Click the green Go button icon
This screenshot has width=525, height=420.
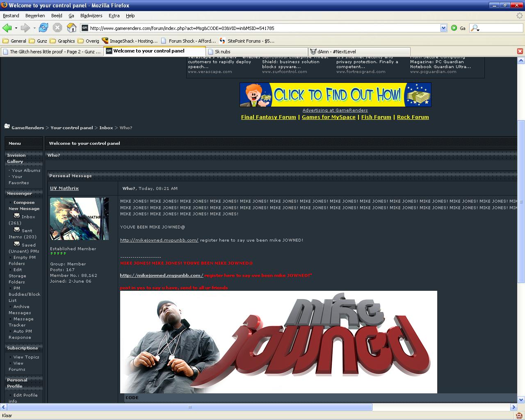pos(454,28)
